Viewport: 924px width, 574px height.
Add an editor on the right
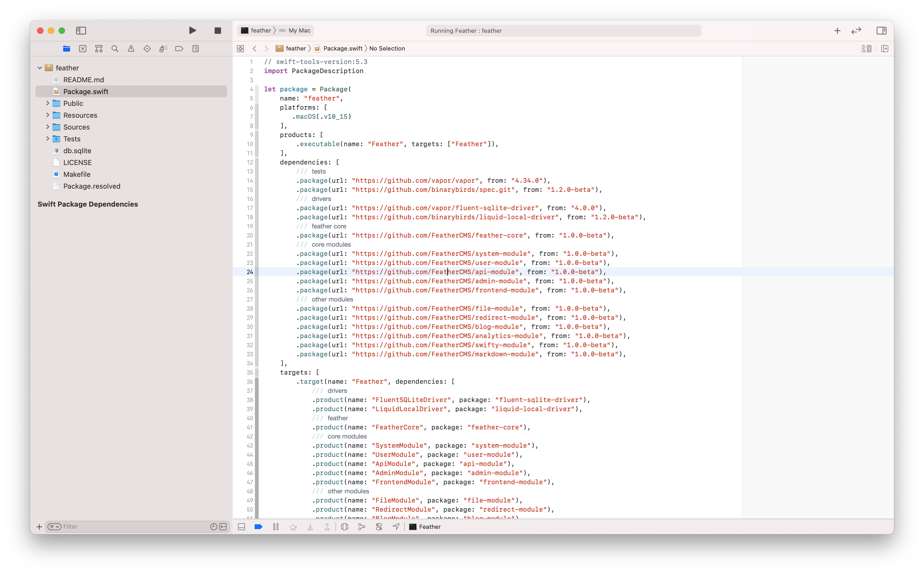tap(885, 49)
